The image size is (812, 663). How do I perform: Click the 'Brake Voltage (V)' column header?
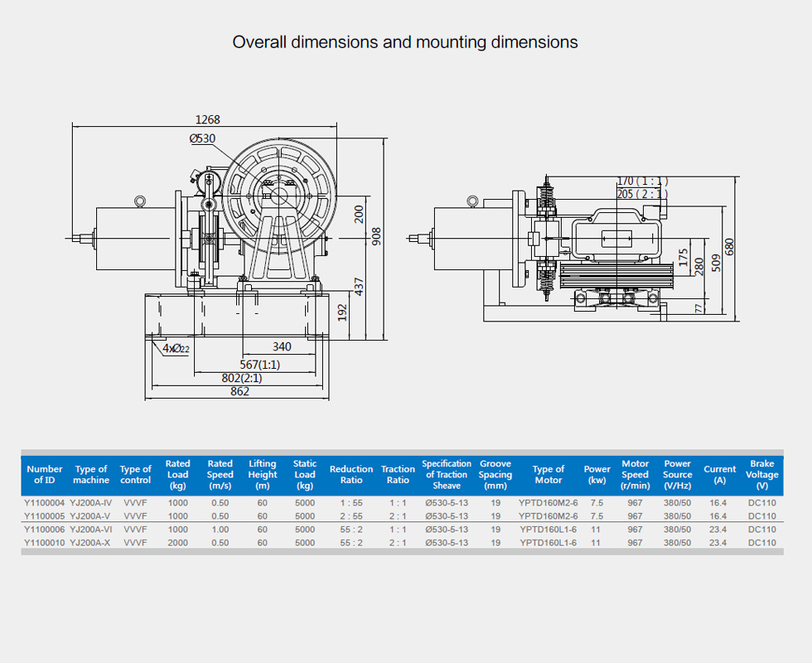(761, 474)
